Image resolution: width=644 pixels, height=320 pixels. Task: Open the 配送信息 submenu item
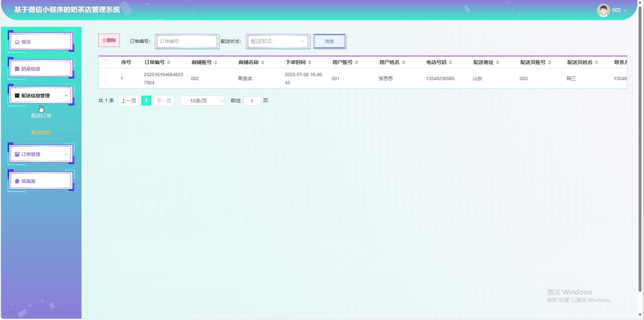(x=41, y=132)
